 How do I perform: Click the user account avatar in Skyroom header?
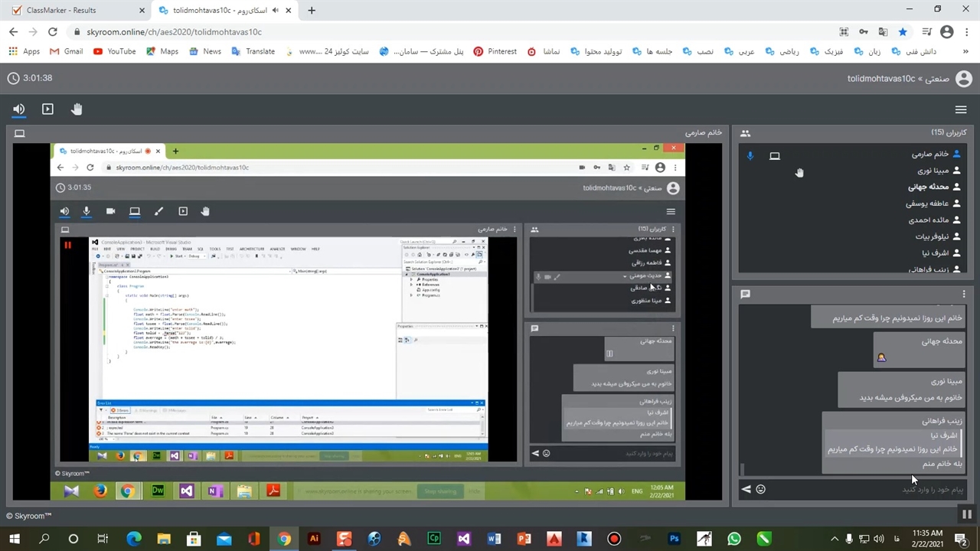(964, 79)
